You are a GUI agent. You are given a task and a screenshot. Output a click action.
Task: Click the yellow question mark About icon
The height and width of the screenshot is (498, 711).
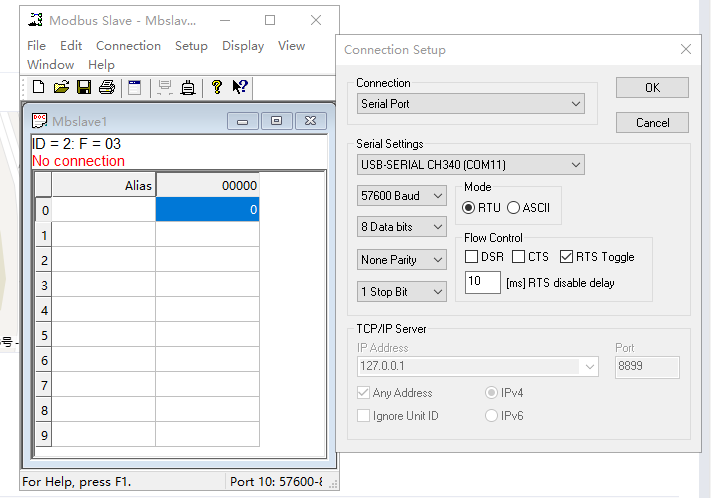[216, 88]
